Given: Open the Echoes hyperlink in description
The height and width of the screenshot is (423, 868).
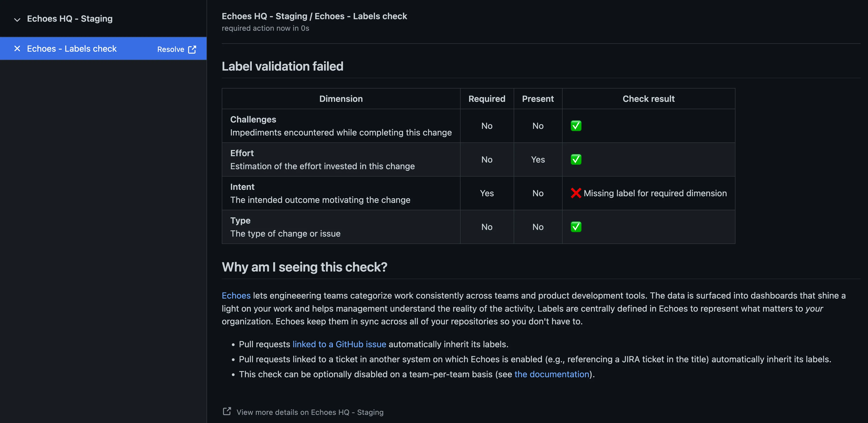Looking at the screenshot, I should tap(236, 295).
